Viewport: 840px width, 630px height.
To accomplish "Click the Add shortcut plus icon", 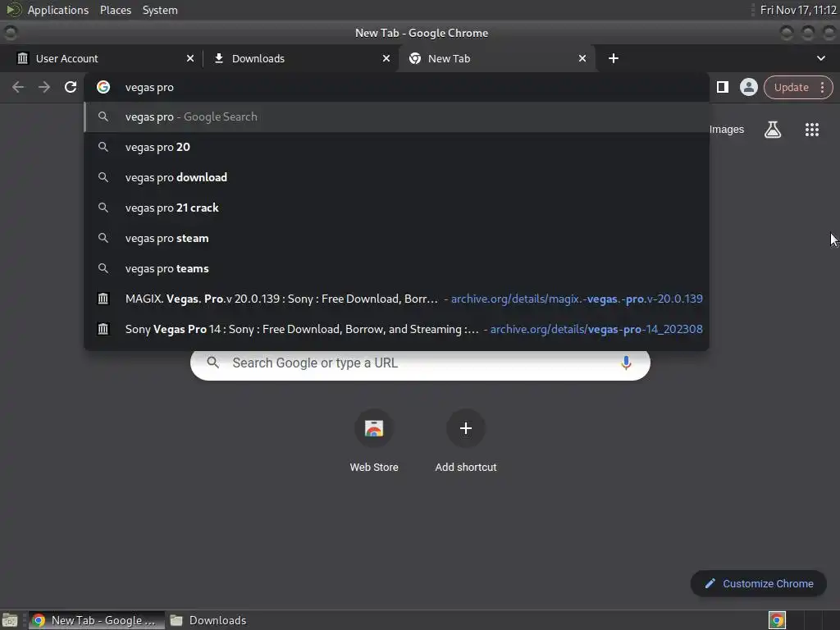I will click(x=466, y=428).
